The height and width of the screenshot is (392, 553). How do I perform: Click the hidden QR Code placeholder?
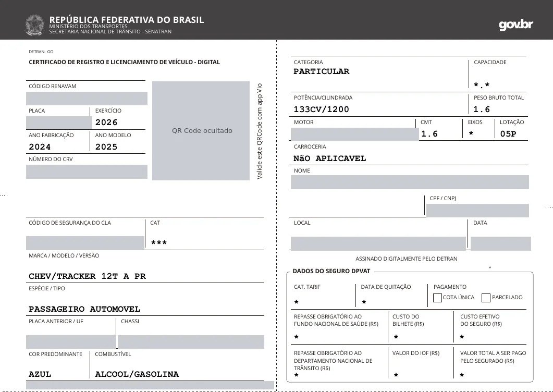point(201,131)
